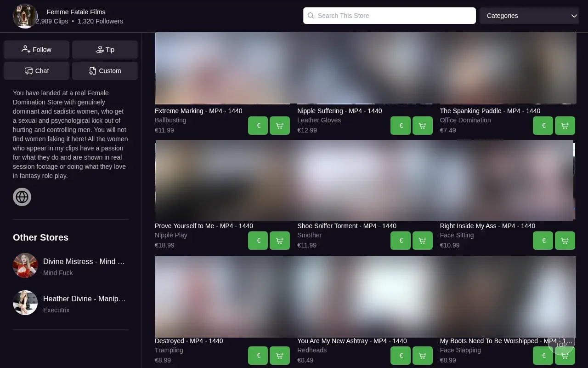The width and height of the screenshot is (588, 368).
Task: Open the Heather Divine store name link
Action: [84, 299]
